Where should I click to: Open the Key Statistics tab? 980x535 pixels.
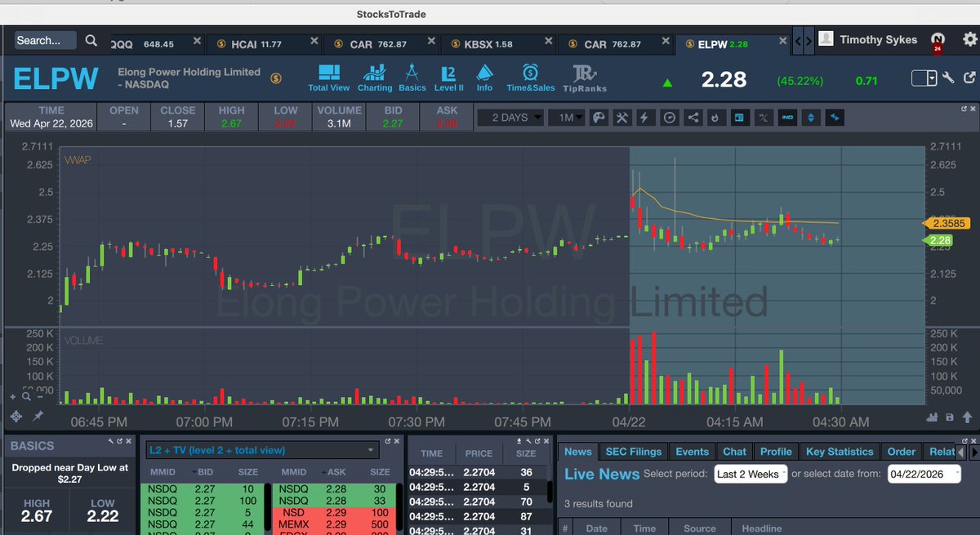point(840,452)
